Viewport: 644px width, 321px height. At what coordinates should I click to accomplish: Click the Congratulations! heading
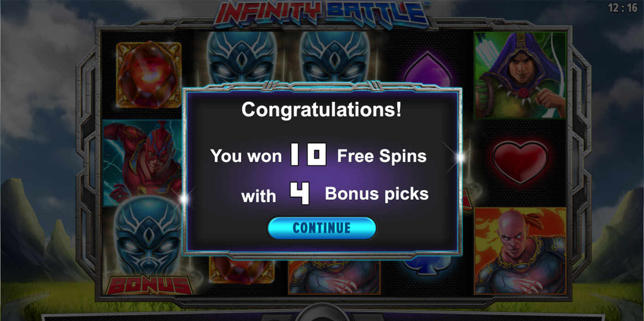point(322,110)
